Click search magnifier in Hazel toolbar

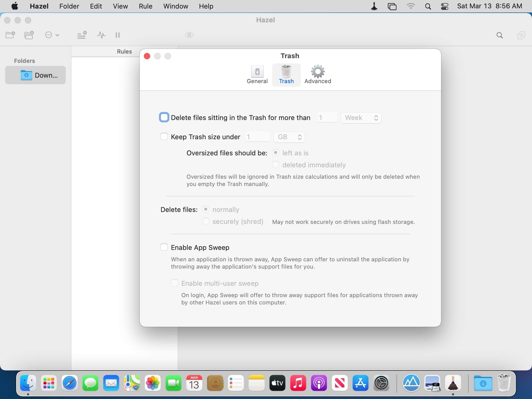point(499,35)
